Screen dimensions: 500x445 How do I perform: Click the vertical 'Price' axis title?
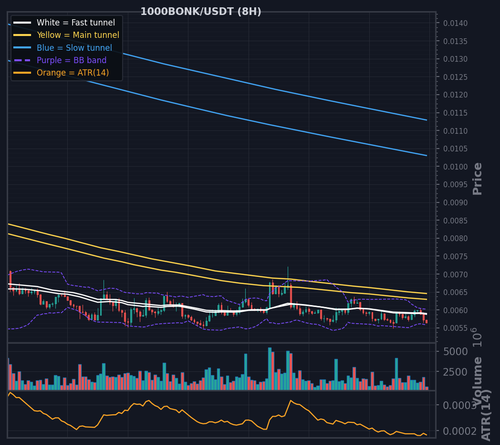click(477, 179)
